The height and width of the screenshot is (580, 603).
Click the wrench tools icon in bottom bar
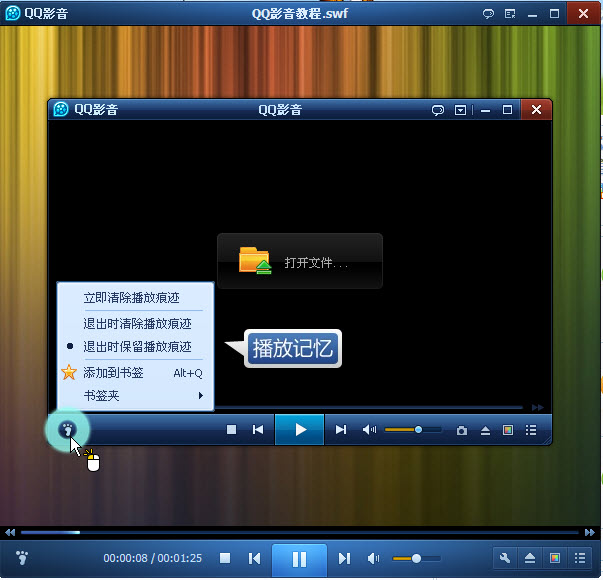(x=505, y=558)
